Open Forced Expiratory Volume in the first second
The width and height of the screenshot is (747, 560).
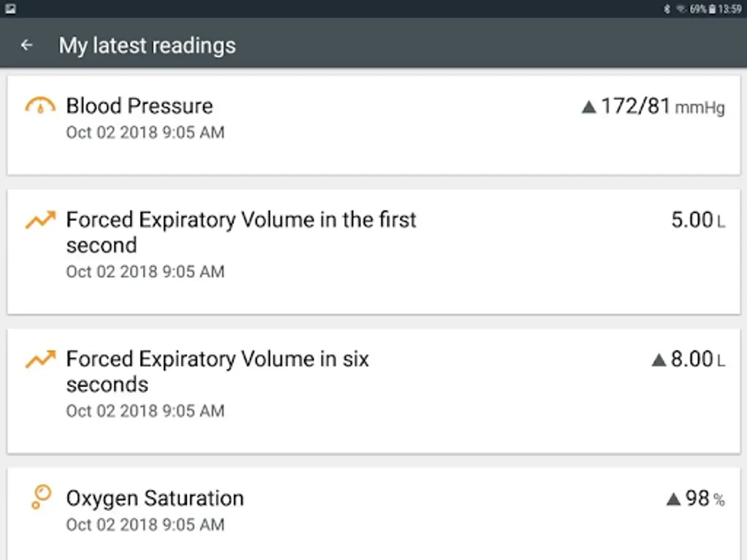click(x=374, y=252)
